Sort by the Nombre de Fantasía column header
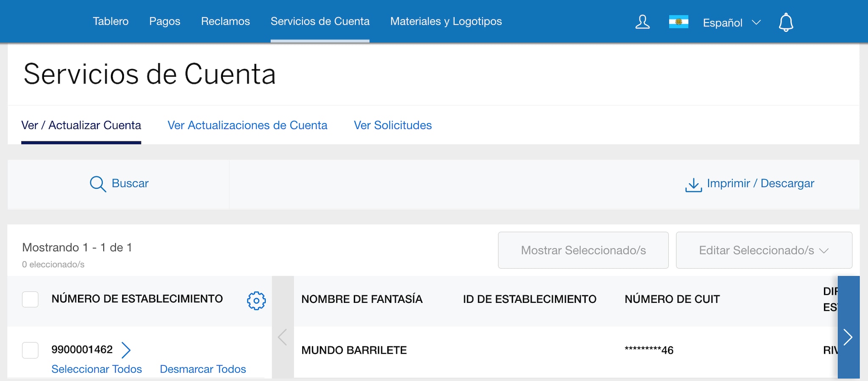 pyautogui.click(x=362, y=299)
